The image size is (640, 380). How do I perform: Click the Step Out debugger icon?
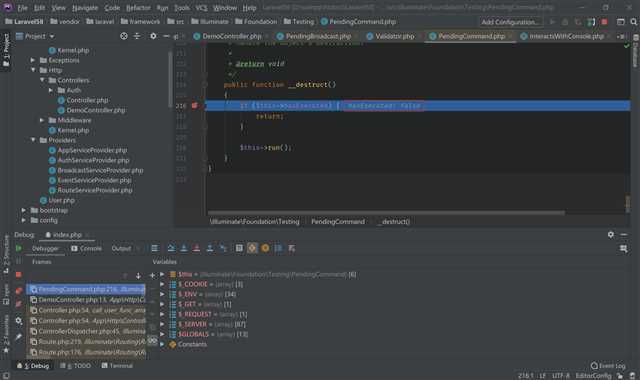[x=210, y=248]
